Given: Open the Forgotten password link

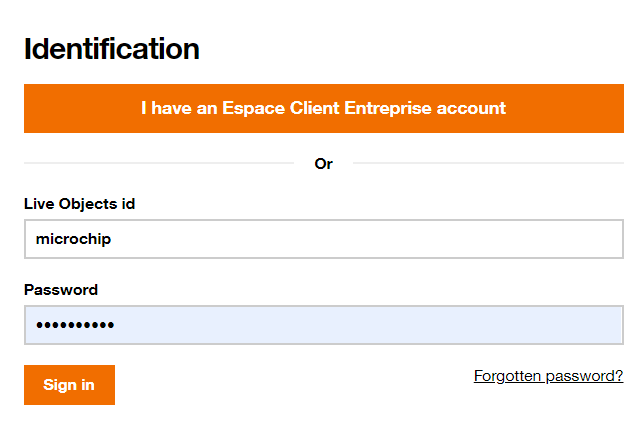Looking at the screenshot, I should tap(548, 376).
